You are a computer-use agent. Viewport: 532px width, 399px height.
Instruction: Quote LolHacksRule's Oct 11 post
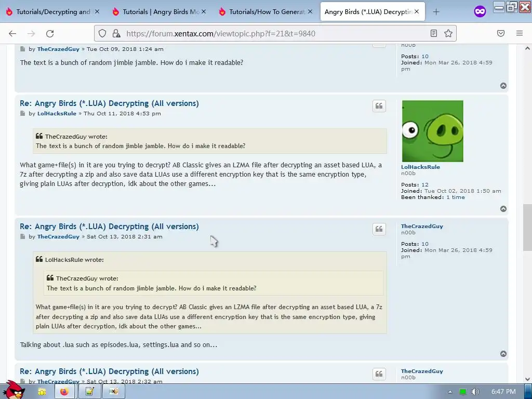[379, 106]
